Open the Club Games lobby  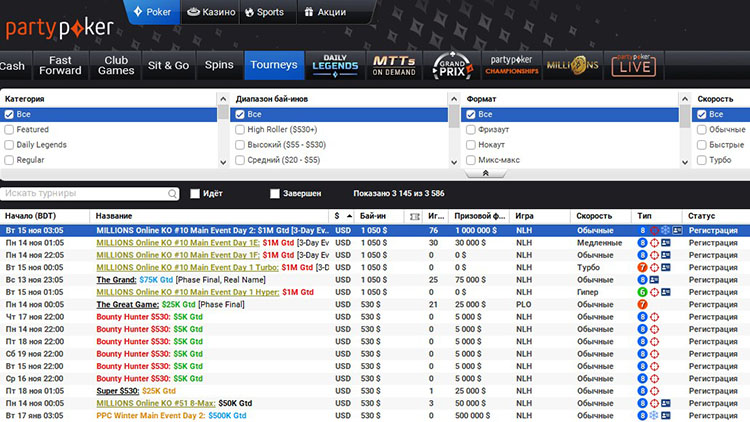[116, 65]
